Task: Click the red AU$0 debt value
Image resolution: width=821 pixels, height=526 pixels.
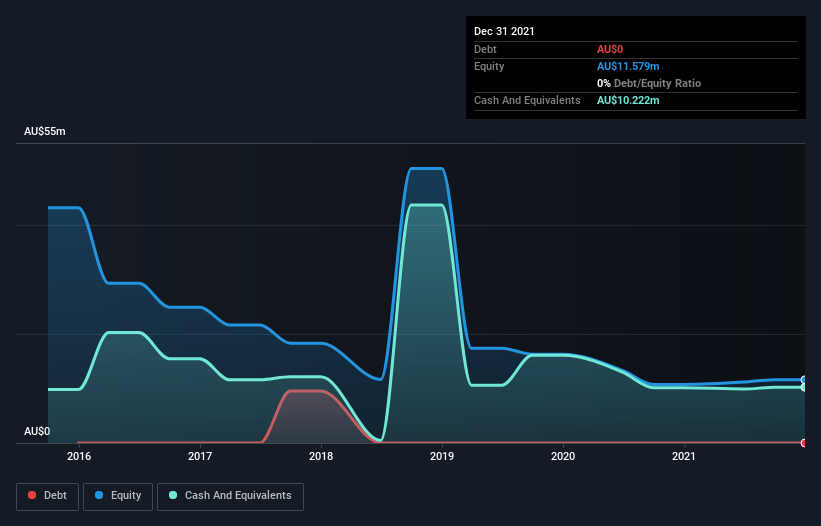Action: click(610, 49)
